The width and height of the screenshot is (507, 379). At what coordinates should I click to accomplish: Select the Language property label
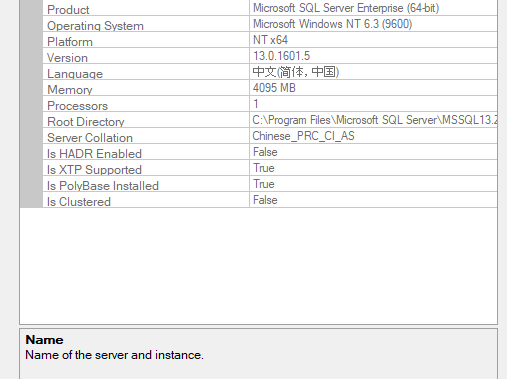(75, 74)
